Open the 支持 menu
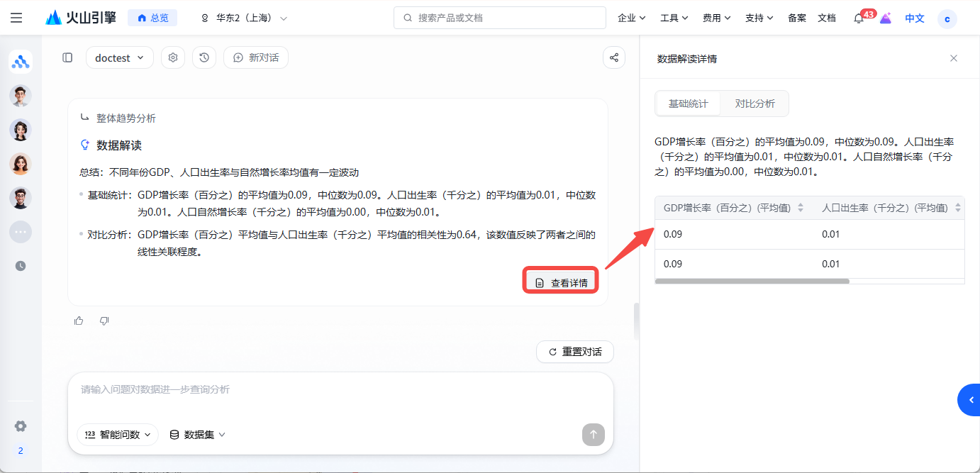The width and height of the screenshot is (980, 473). click(x=759, y=18)
